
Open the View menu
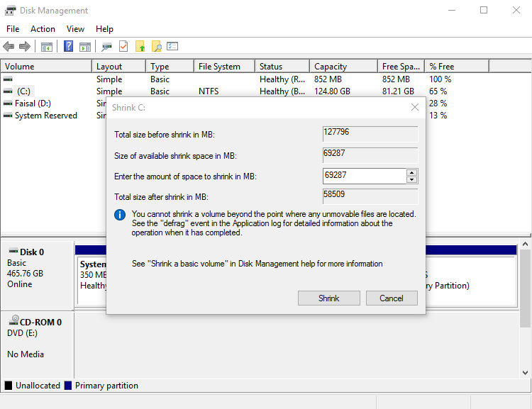75,29
